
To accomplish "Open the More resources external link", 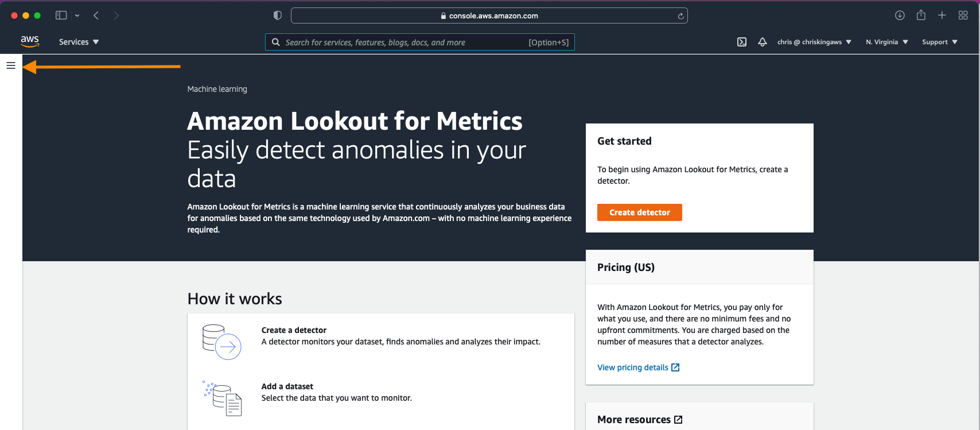I will (x=640, y=420).
